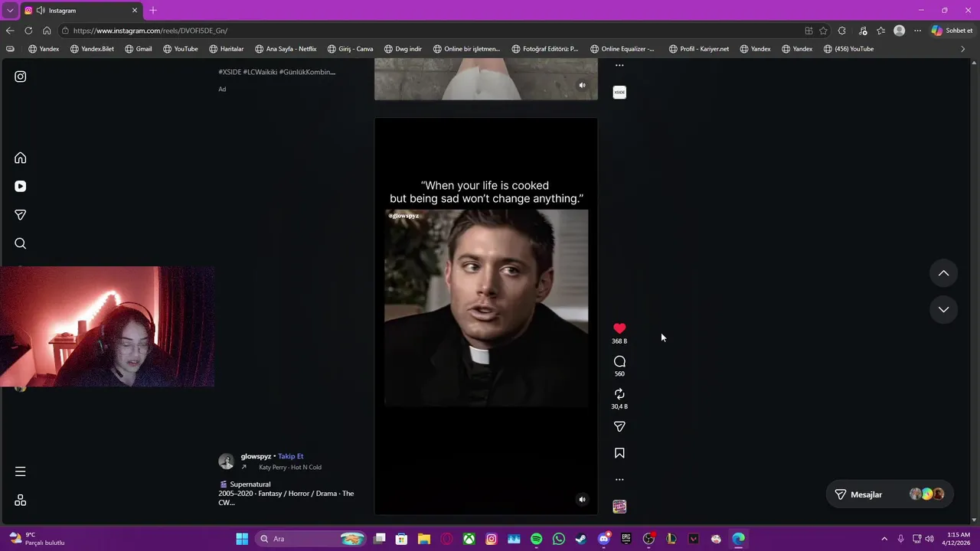Image resolution: width=980 pixels, height=551 pixels.
Task: Toggle sound on the glowspyz reel
Action: (582, 499)
